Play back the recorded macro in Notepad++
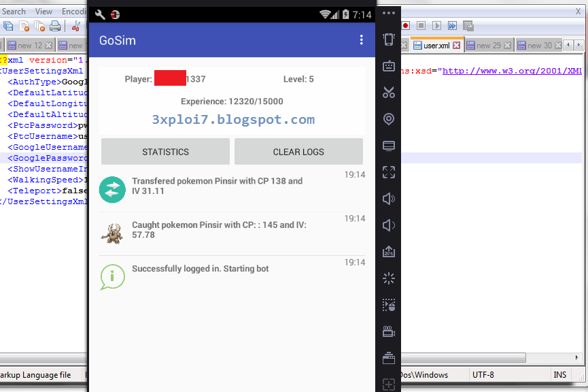This screenshot has width=588, height=392. [436, 26]
